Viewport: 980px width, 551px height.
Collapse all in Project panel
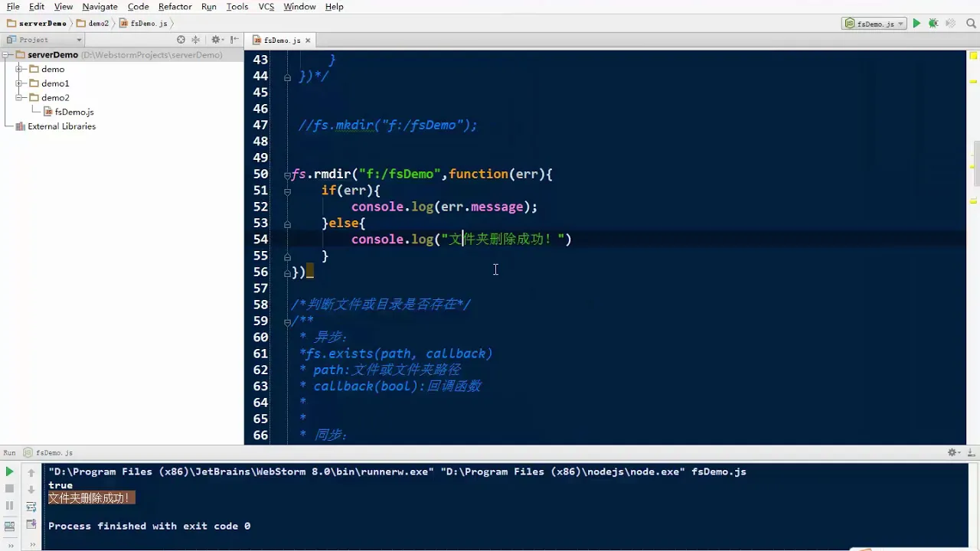(196, 40)
